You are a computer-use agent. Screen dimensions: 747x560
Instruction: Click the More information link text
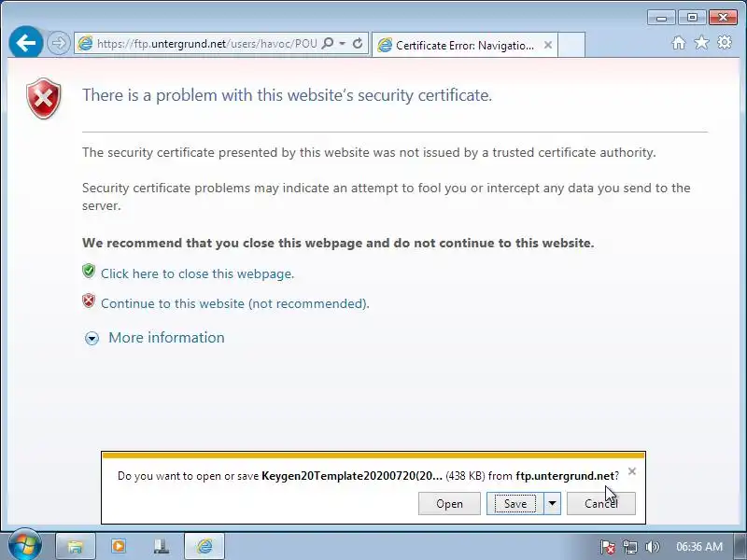tap(166, 338)
